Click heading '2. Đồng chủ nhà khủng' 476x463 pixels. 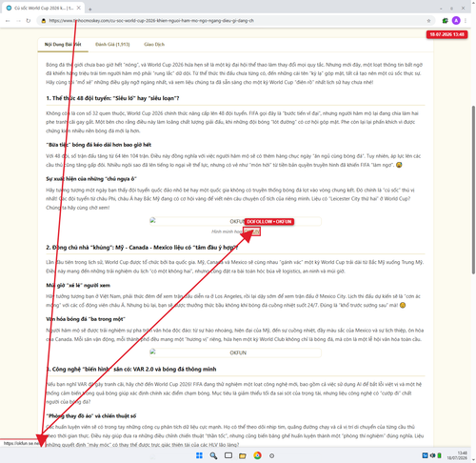pos(142,248)
